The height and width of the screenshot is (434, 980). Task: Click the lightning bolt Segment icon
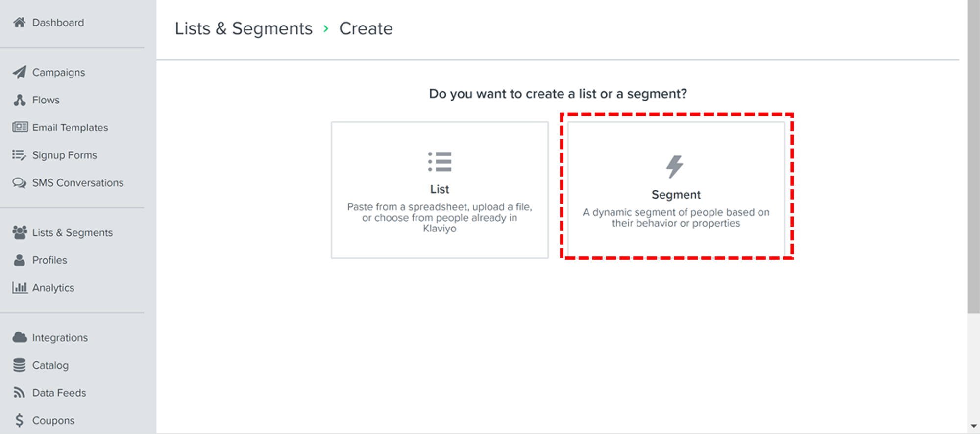(675, 166)
